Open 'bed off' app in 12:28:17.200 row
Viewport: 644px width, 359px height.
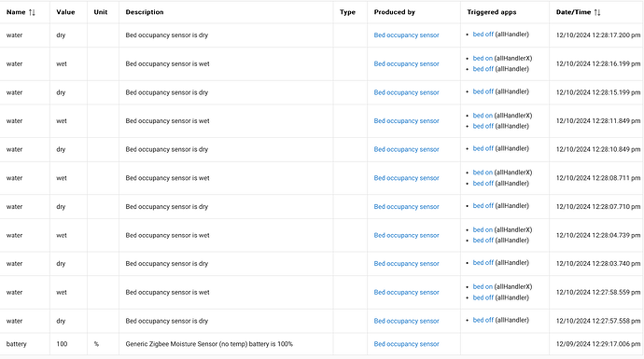point(483,35)
